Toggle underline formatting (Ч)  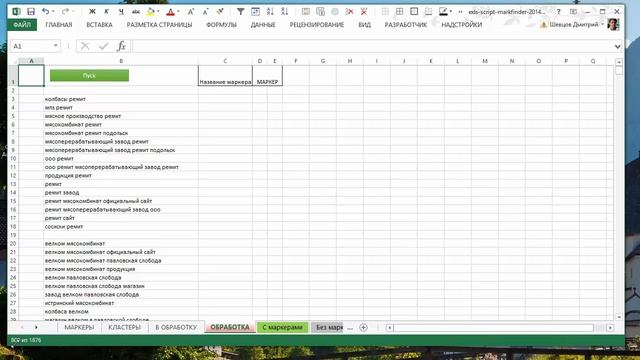point(121,12)
